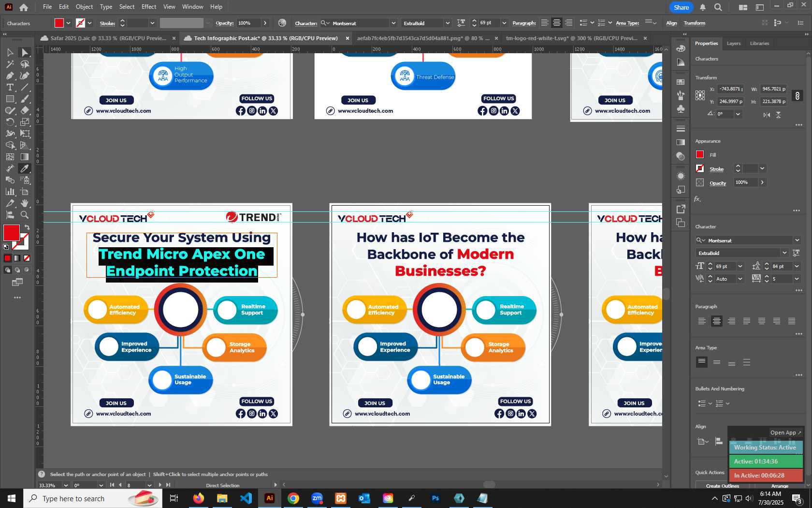Switch to the Layers tab
The width and height of the screenshot is (812, 508).
pyautogui.click(x=733, y=44)
